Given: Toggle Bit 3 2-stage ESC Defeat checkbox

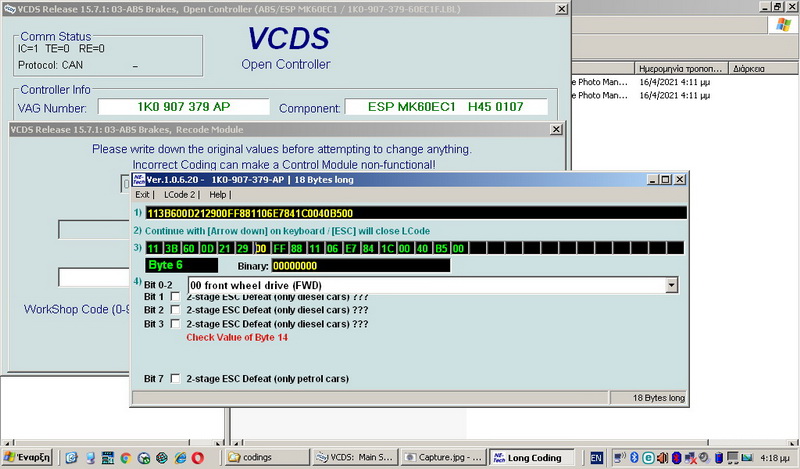Looking at the screenshot, I should point(175,324).
